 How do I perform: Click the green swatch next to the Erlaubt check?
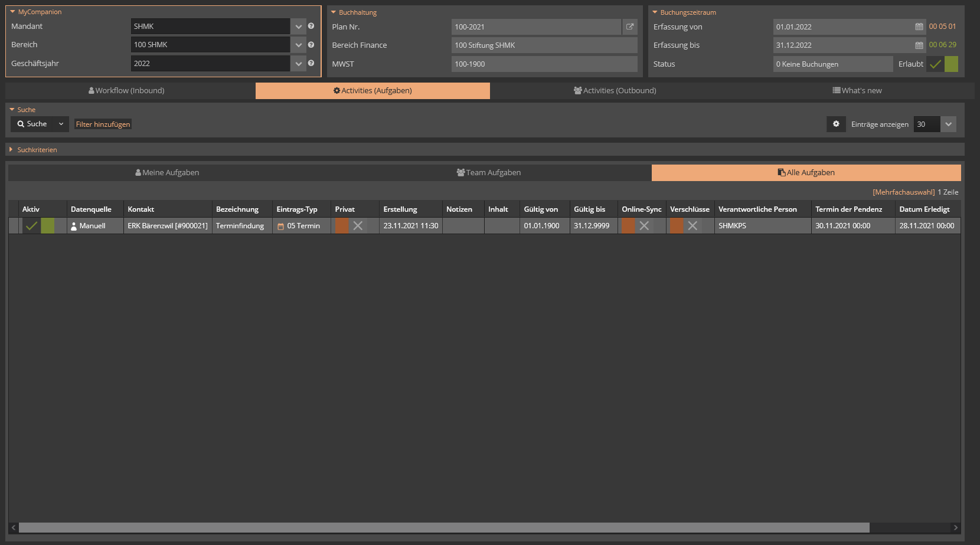950,64
